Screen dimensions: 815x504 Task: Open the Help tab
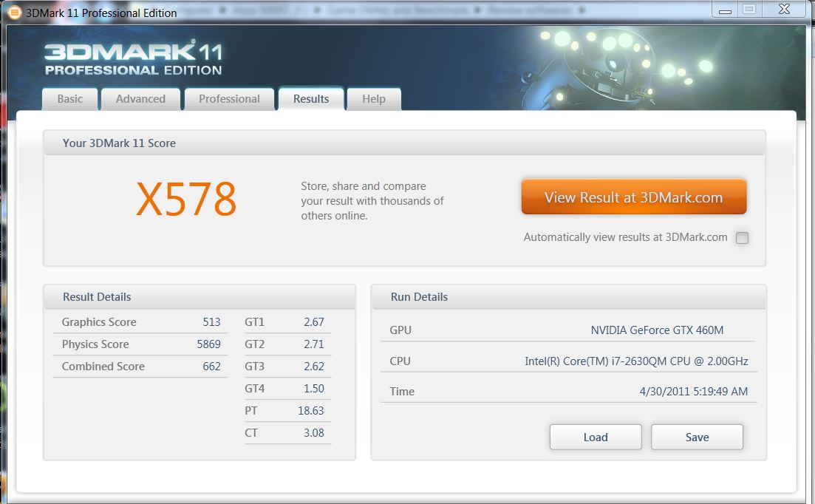coord(374,99)
